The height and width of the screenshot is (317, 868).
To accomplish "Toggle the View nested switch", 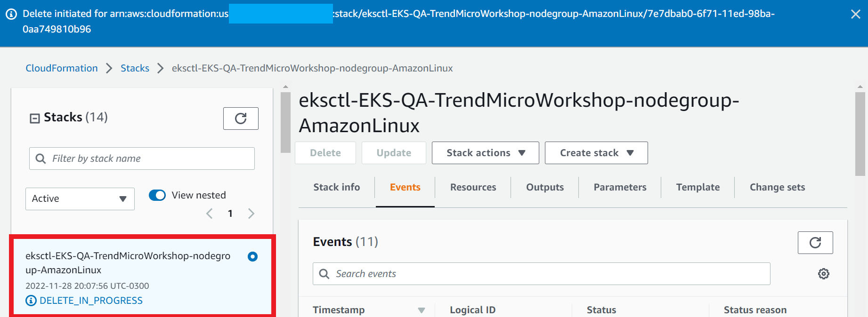I will point(157,195).
